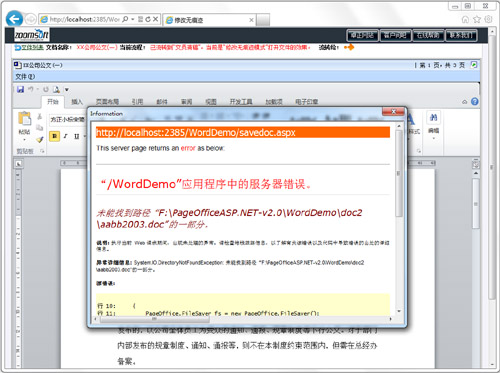Click the zoomsoft logo
The width and height of the screenshot is (500, 373).
tap(32, 35)
